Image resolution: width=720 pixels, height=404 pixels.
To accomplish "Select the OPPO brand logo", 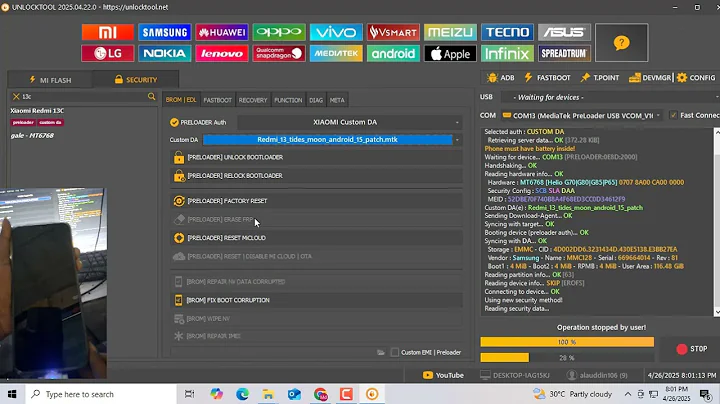I will [x=279, y=32].
